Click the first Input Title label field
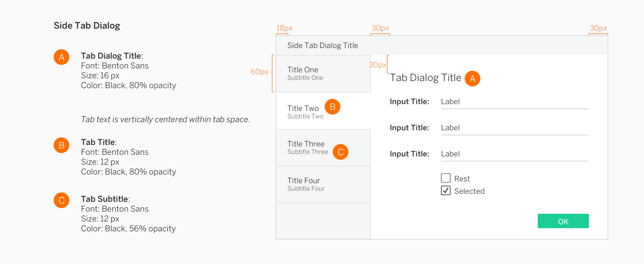644x264 pixels. click(515, 102)
